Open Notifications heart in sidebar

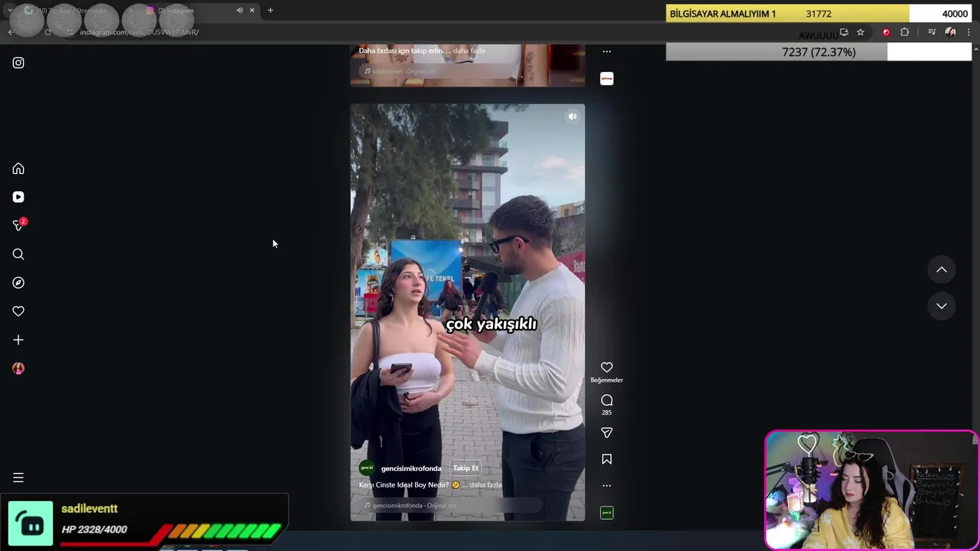coord(18,311)
